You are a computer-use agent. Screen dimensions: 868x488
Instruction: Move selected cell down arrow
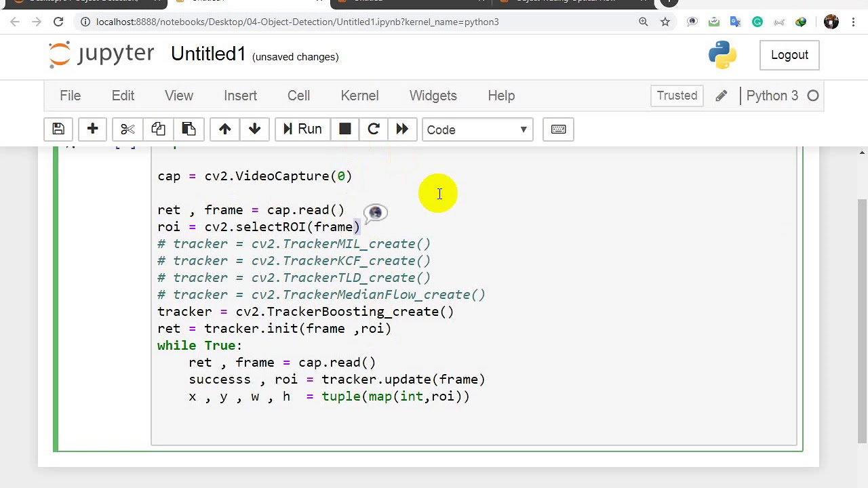point(255,129)
